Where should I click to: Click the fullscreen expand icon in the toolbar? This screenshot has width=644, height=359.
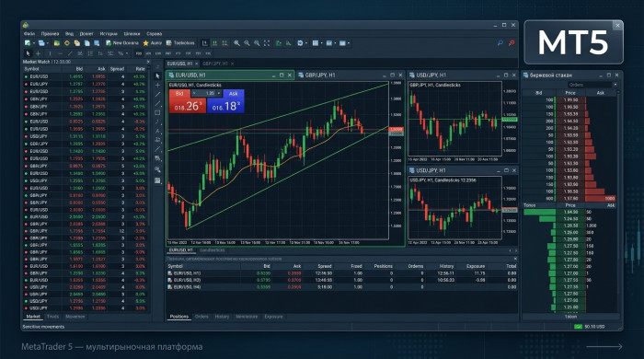pyautogui.click(x=267, y=42)
